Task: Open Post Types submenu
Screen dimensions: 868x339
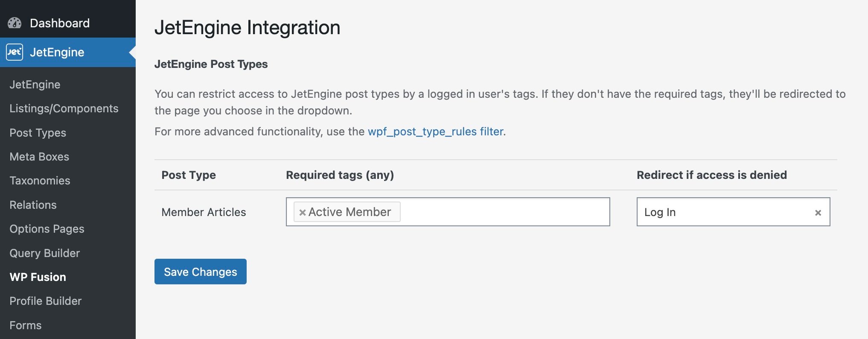Action: (38, 133)
